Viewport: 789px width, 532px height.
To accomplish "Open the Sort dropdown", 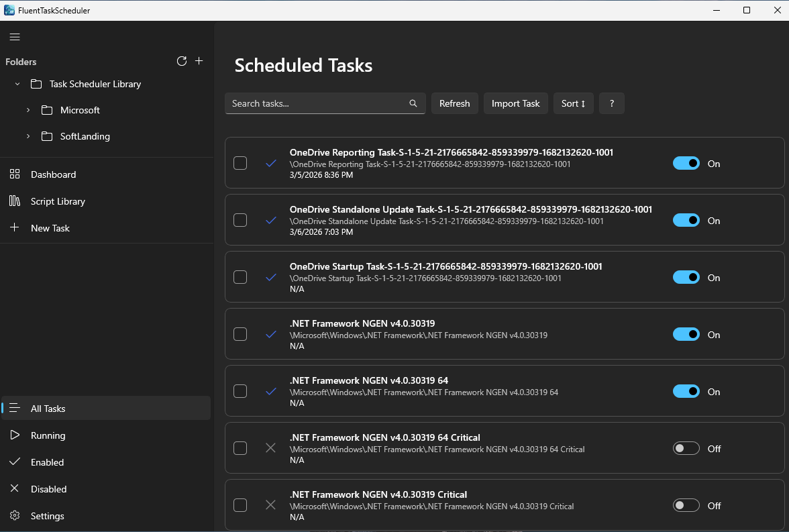I will click(573, 103).
